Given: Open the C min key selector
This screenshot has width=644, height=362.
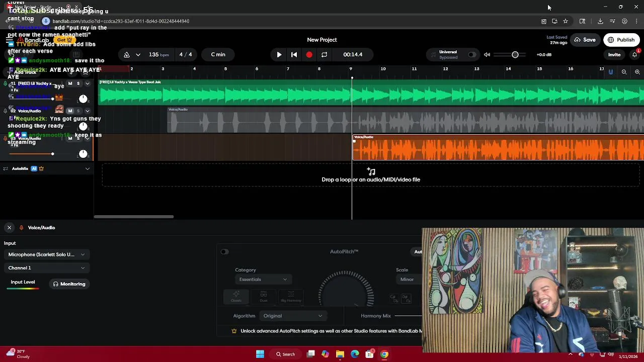Looking at the screenshot, I should point(218,54).
